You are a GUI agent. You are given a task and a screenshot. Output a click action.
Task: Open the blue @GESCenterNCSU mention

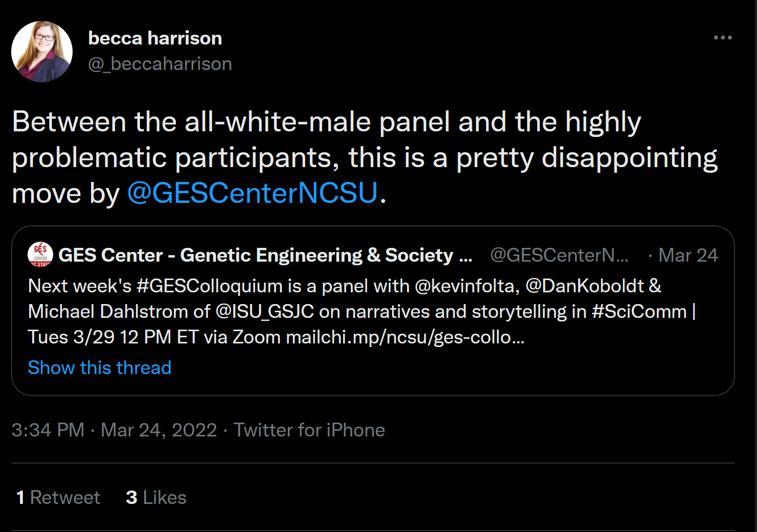252,193
